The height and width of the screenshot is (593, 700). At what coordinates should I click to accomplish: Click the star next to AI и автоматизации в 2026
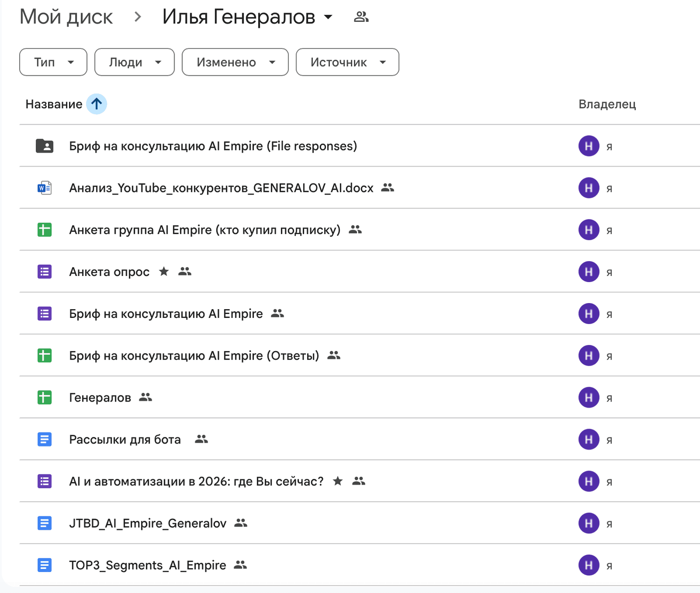pyautogui.click(x=338, y=481)
